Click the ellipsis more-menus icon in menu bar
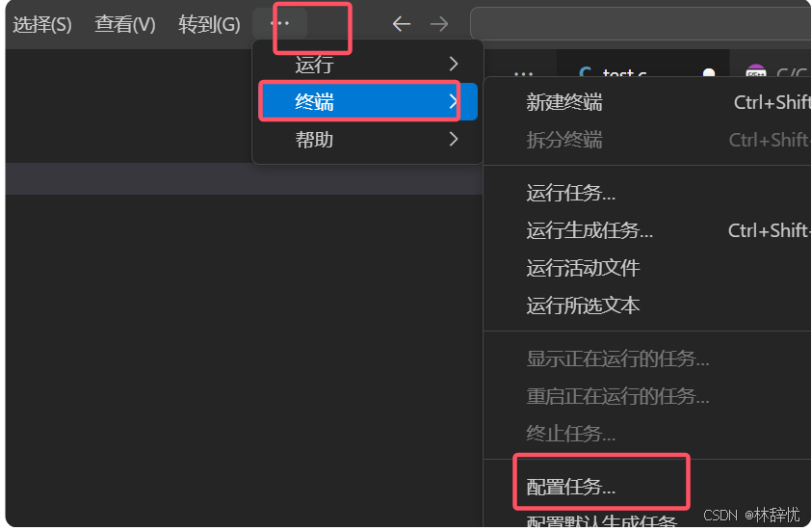 (279, 23)
